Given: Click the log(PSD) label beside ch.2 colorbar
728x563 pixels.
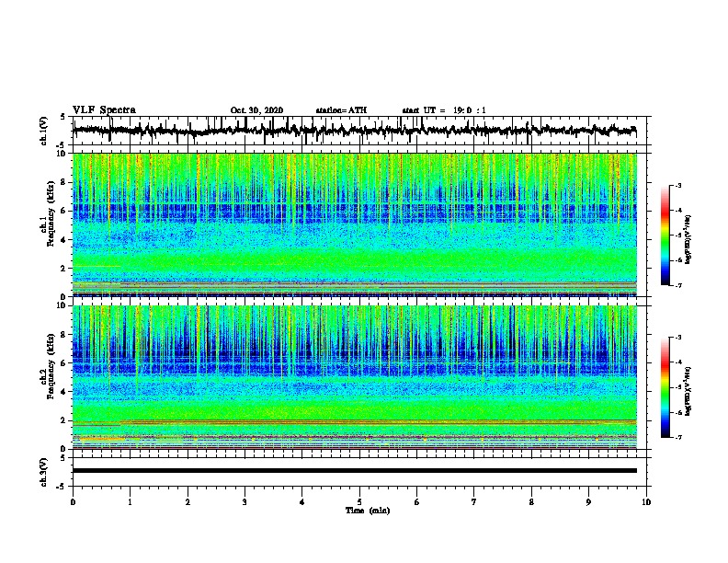Looking at the screenshot, I should click(x=688, y=391).
